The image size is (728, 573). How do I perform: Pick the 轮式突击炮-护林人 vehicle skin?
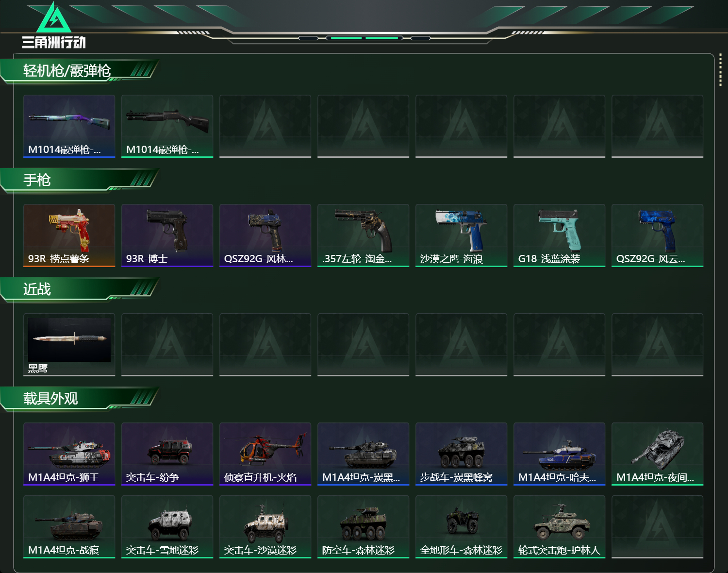pos(560,527)
